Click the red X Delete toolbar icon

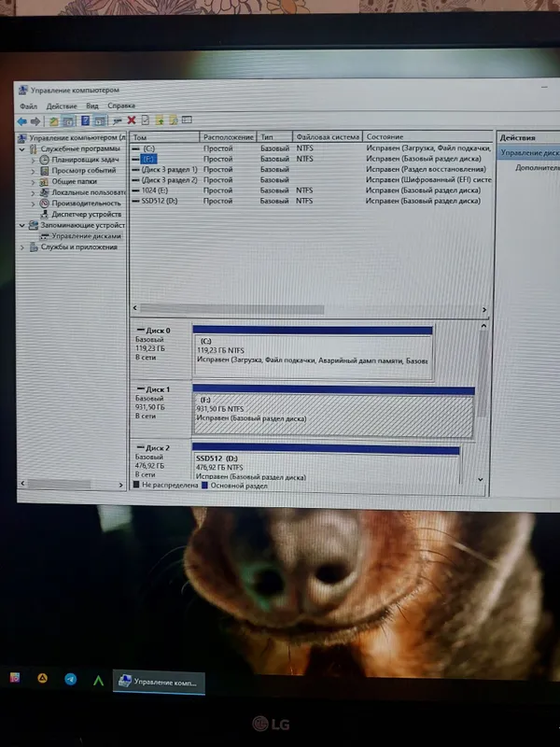(x=132, y=120)
